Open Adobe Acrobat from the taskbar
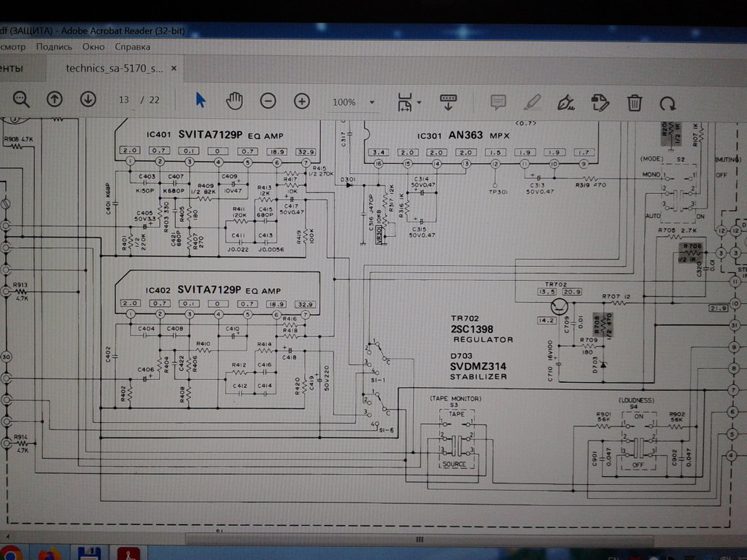747x560 pixels. pos(128,554)
